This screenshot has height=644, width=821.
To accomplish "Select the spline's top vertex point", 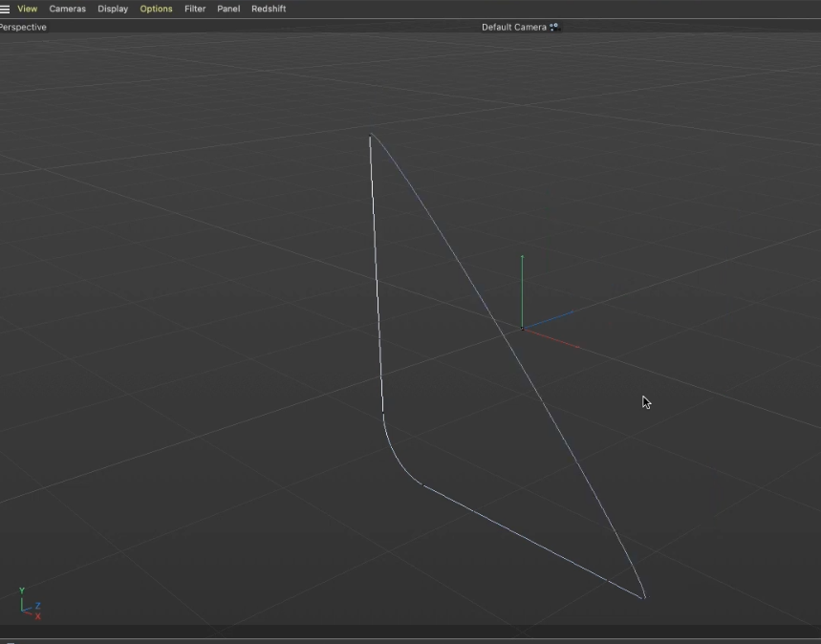I will [x=371, y=136].
